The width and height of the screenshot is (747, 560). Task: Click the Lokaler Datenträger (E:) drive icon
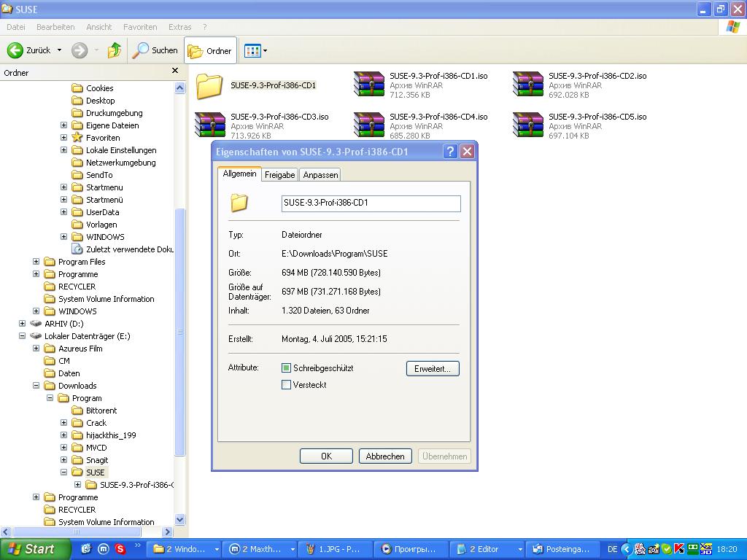tap(36, 335)
